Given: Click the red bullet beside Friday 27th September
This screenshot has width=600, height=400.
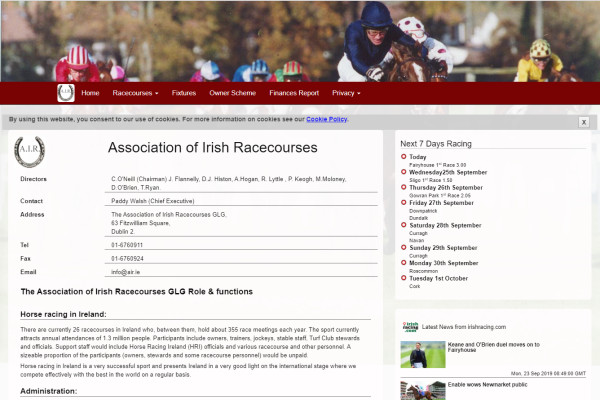Looking at the screenshot, I should tap(403, 202).
